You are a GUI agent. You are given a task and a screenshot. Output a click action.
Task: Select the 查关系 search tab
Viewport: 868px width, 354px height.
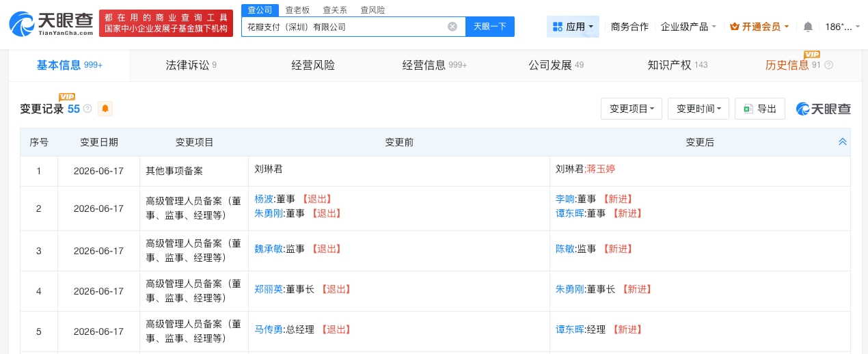pyautogui.click(x=335, y=10)
